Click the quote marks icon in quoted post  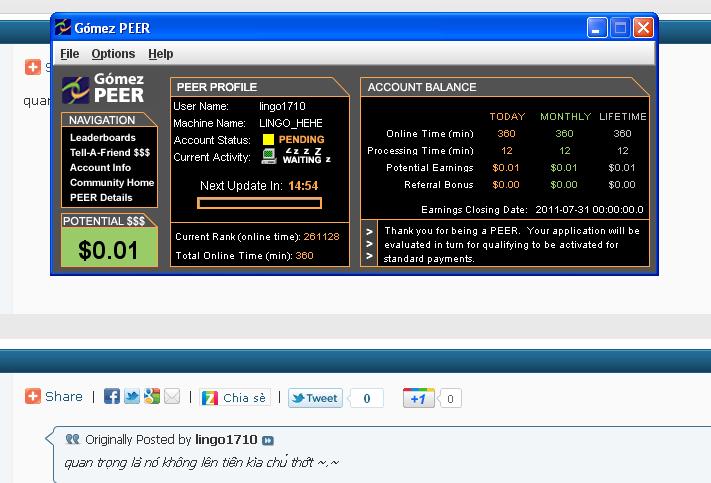pyautogui.click(x=73, y=439)
